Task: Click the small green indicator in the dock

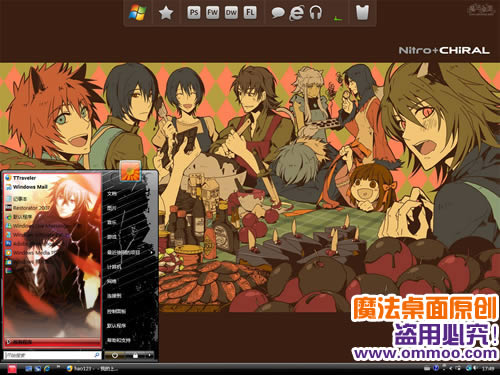Action: [x=338, y=19]
